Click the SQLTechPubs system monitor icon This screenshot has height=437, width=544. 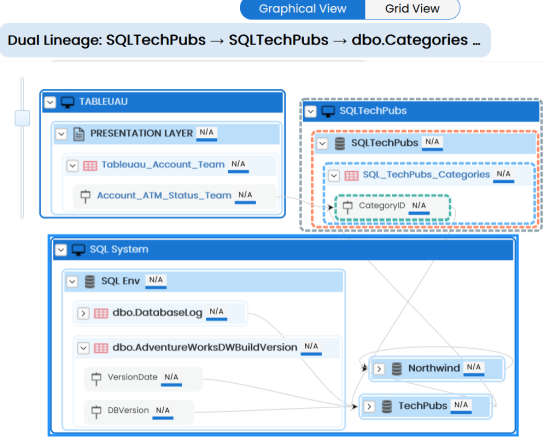point(328,111)
